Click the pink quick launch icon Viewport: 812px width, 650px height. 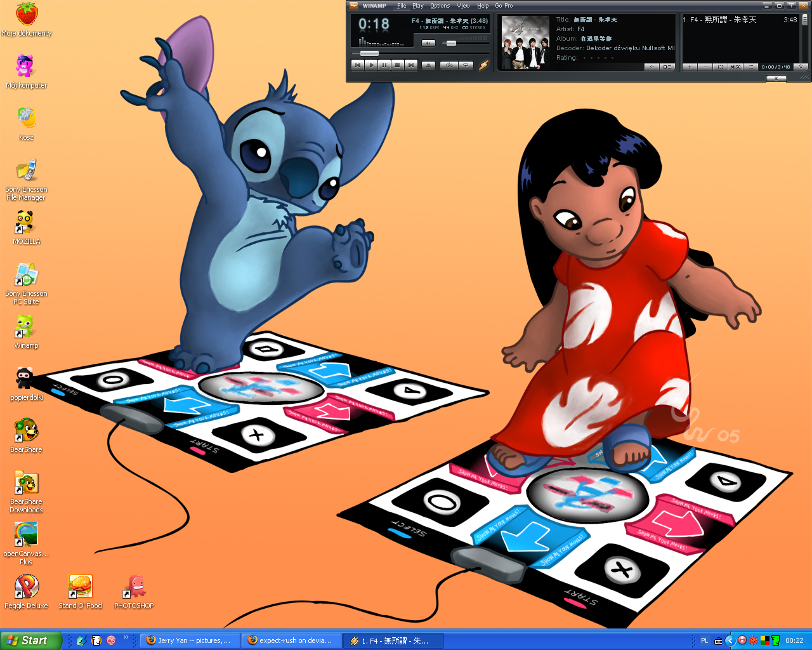coord(111,640)
